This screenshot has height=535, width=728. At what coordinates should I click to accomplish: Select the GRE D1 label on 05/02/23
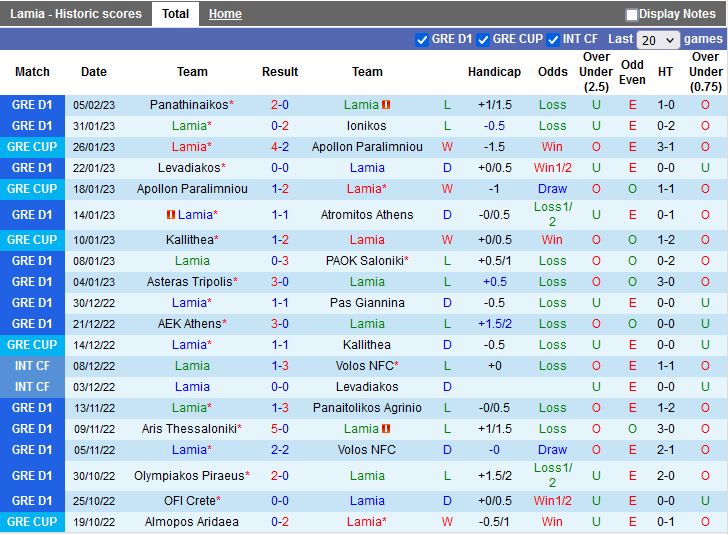32,105
